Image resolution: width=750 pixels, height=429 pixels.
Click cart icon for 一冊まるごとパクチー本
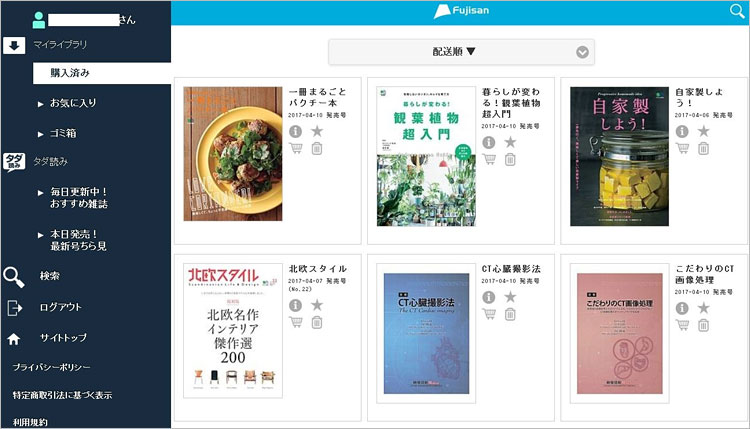[296, 149]
